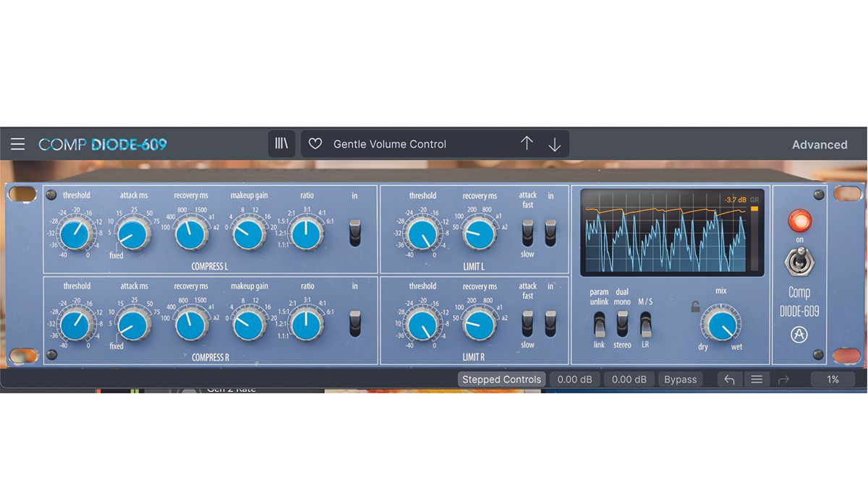868x488 pixels.
Task: Click Compress L recovery ms knob
Action: point(190,234)
